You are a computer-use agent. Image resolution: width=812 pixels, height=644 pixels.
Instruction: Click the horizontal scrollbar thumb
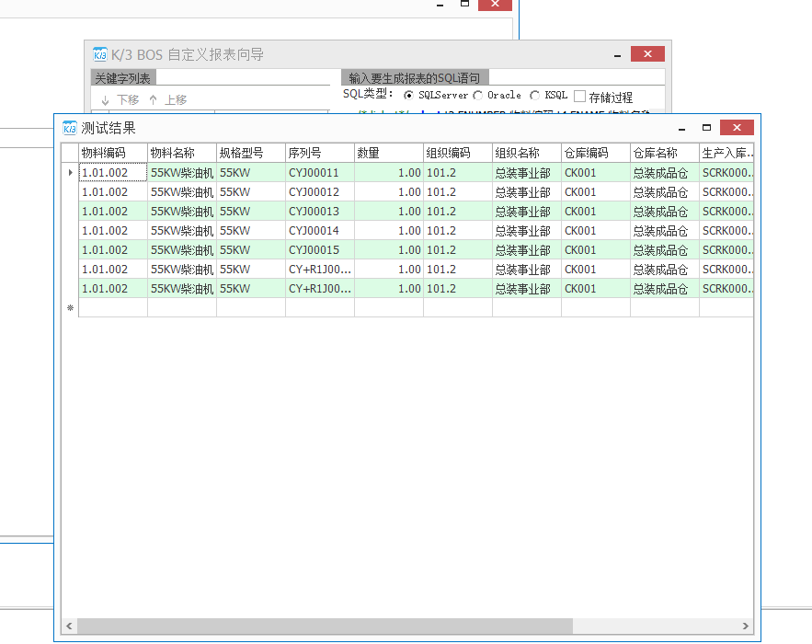click(326, 626)
